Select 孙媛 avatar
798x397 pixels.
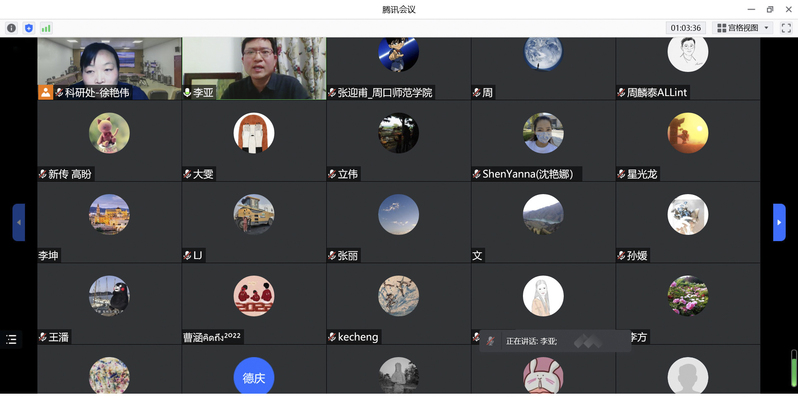click(688, 214)
